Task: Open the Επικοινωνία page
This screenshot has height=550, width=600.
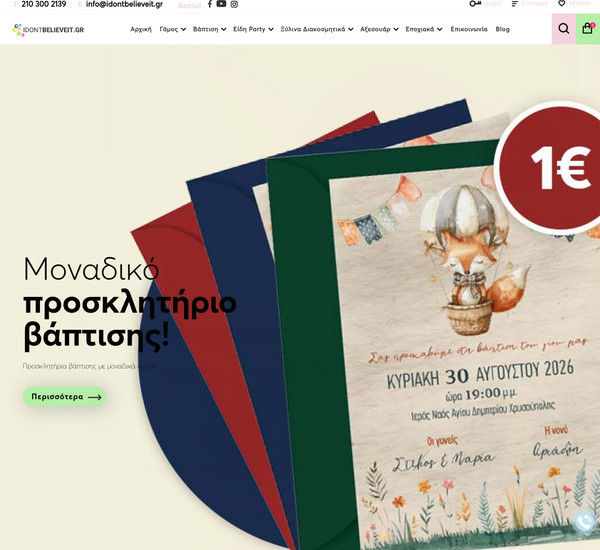Action: pyautogui.click(x=469, y=29)
